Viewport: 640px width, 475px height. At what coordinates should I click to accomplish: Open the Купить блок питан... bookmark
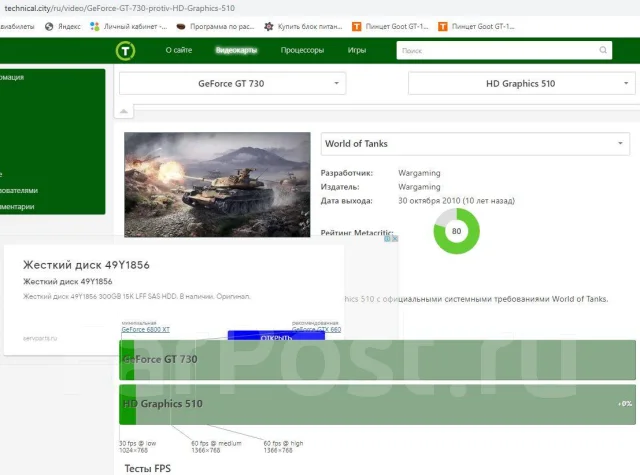(x=303, y=27)
